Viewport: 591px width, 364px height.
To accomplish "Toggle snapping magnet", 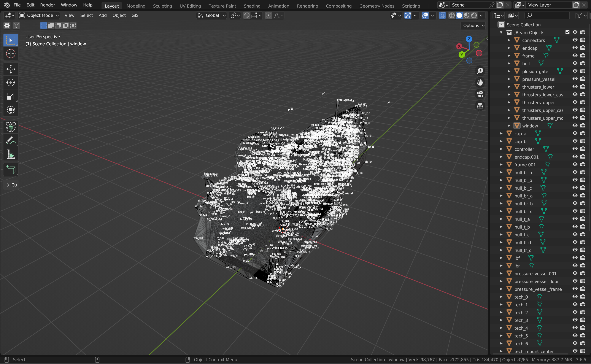I will point(246,15).
